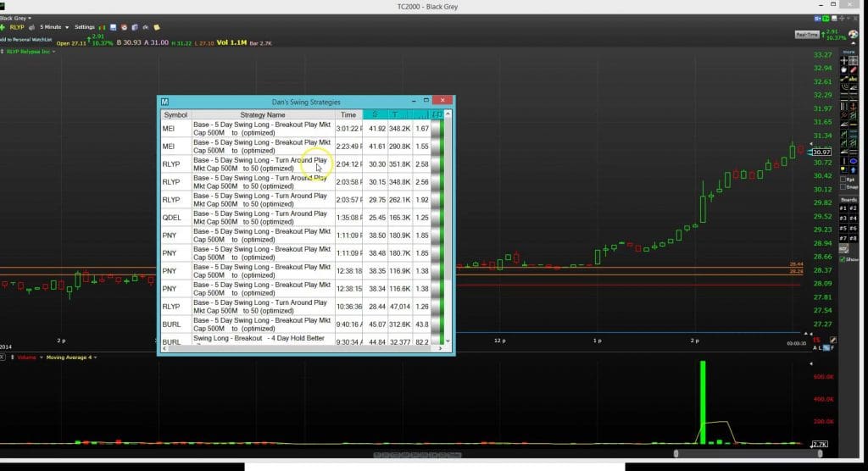Click the pencil icon at chart bottom right
Screen dimensions: 868x471
point(833,340)
